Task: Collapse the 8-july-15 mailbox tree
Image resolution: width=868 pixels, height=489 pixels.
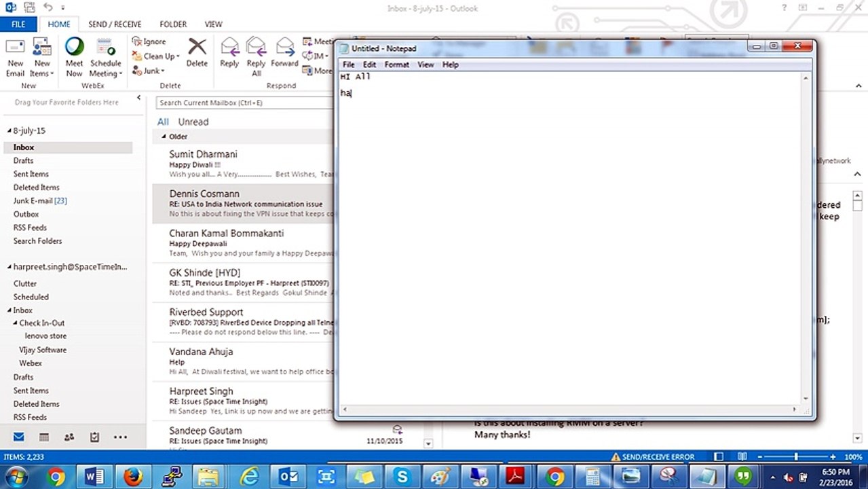Action: pos(10,130)
